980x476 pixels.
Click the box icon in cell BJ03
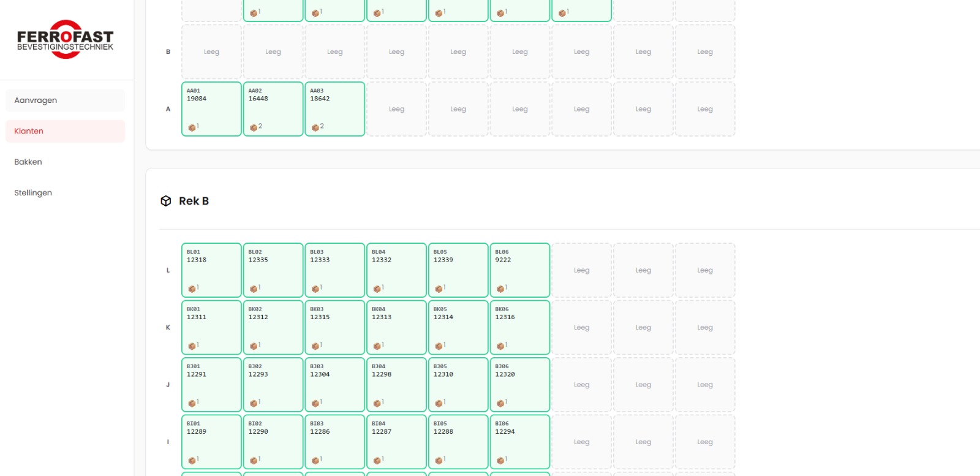pos(315,403)
